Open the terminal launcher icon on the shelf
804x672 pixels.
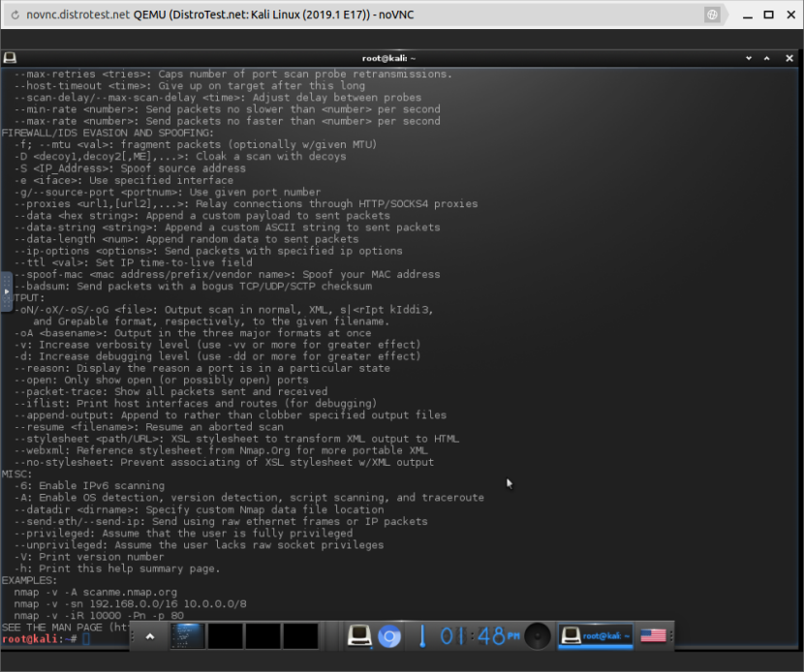point(359,636)
